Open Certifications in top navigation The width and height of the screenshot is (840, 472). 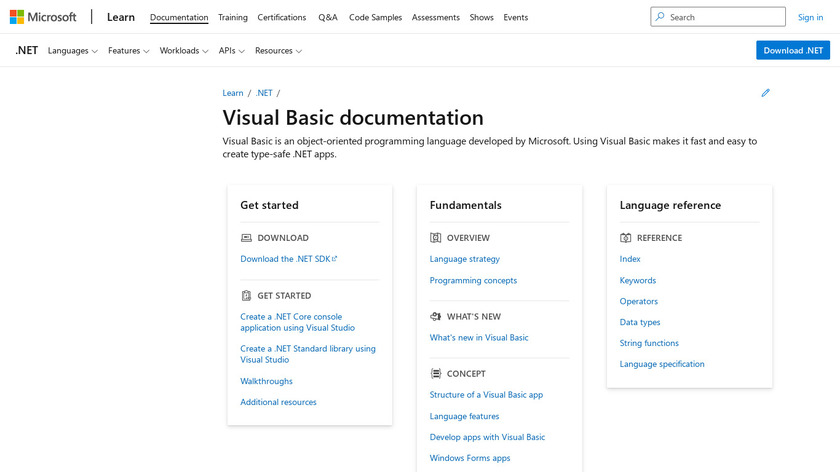coord(282,17)
